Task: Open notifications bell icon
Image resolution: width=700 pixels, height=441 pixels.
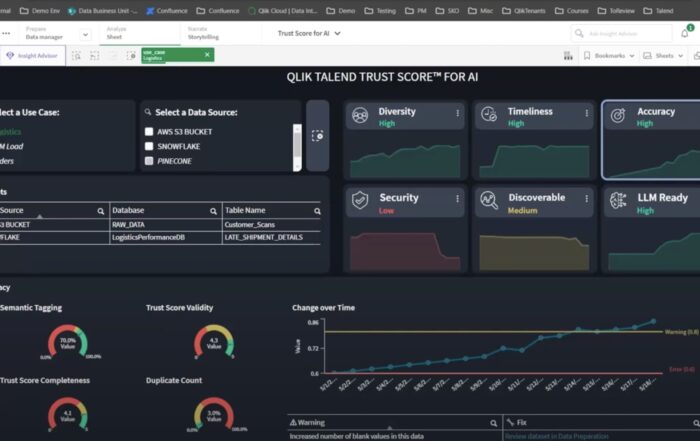Action: (684, 33)
